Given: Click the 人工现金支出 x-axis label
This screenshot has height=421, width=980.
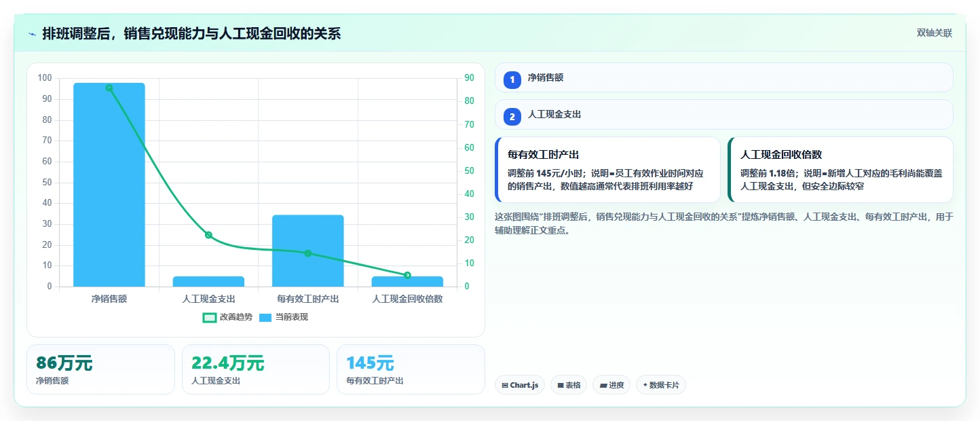Looking at the screenshot, I should (208, 299).
